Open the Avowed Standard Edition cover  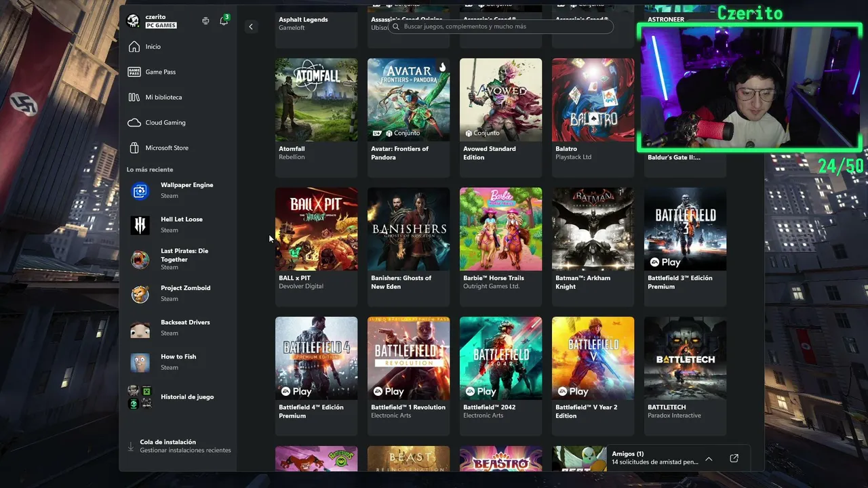500,100
